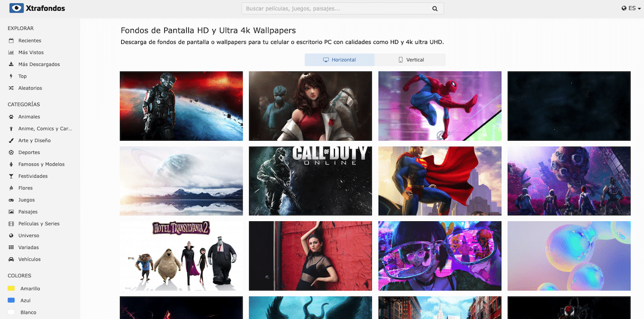
Task: Open the red-dressed girl with masked figures wallpaper
Action: pyautogui.click(x=310, y=106)
